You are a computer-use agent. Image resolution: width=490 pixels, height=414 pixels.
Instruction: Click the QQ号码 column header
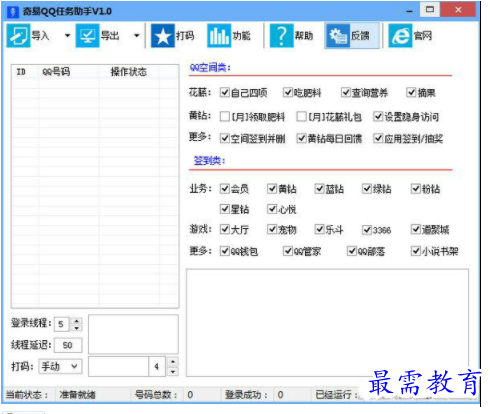pos(69,72)
